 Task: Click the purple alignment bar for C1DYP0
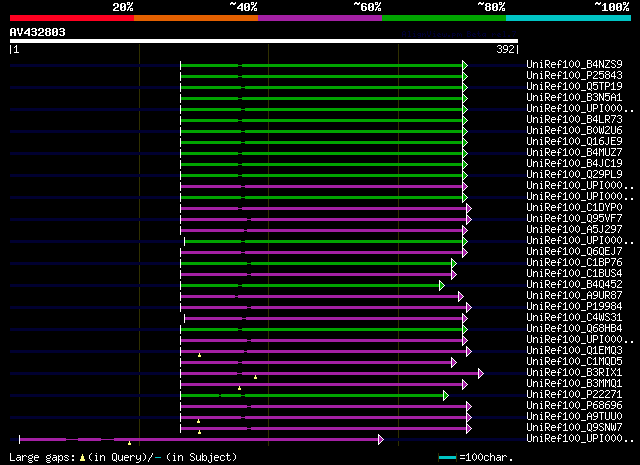[x=324, y=209]
